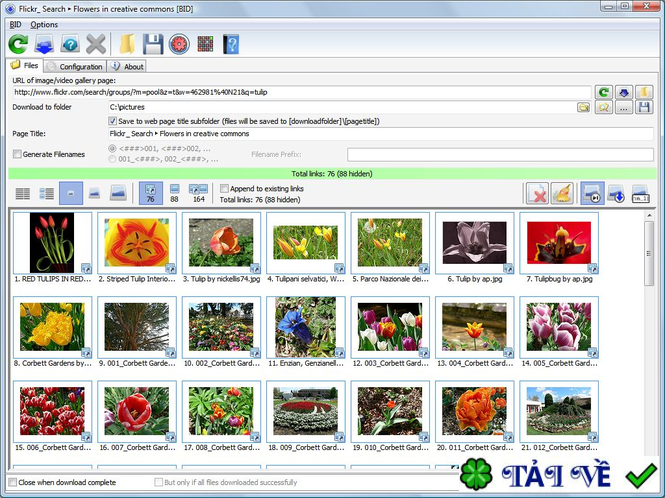The width and height of the screenshot is (665, 498).
Task: Click caption '8. Corbett Gardens by...'
Action: coord(53,363)
